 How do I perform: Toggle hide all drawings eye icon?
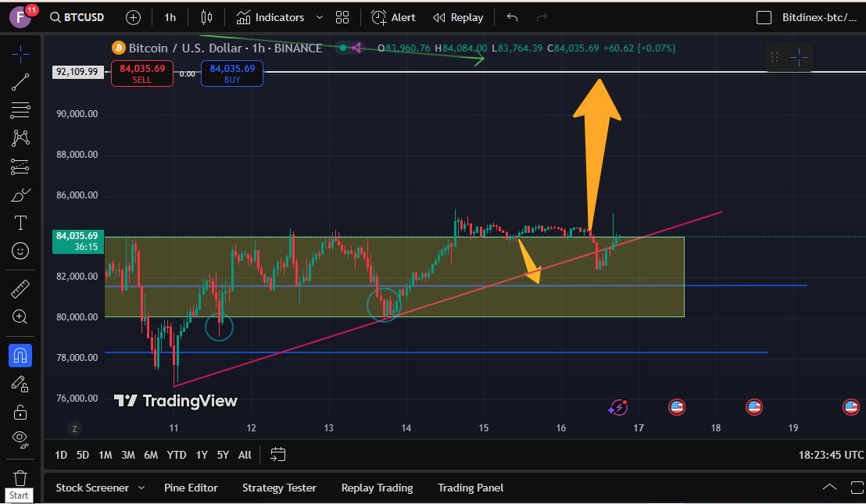pyautogui.click(x=20, y=438)
